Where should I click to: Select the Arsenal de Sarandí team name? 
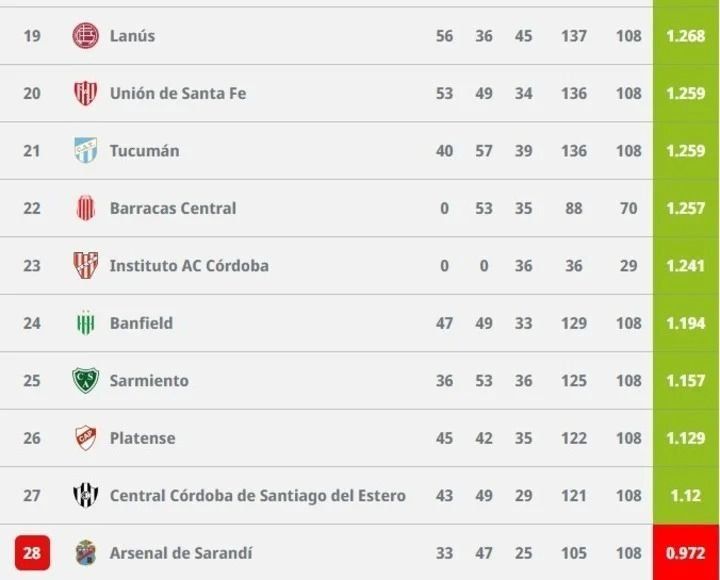point(180,553)
